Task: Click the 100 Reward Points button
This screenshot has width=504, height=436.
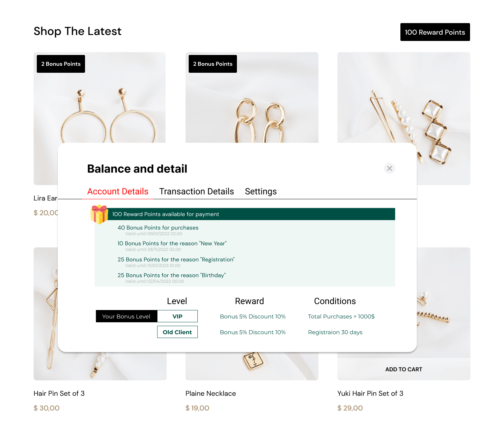Action: click(x=435, y=32)
